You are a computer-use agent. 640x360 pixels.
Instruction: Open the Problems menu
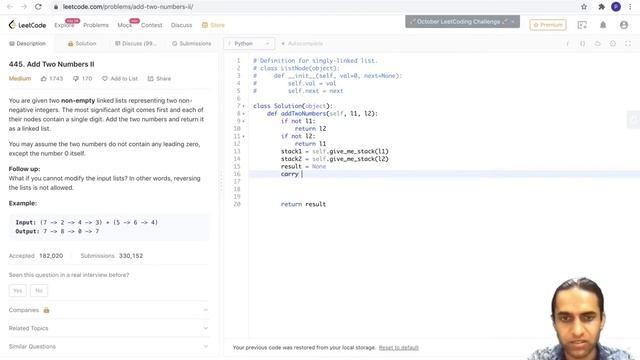coord(96,25)
